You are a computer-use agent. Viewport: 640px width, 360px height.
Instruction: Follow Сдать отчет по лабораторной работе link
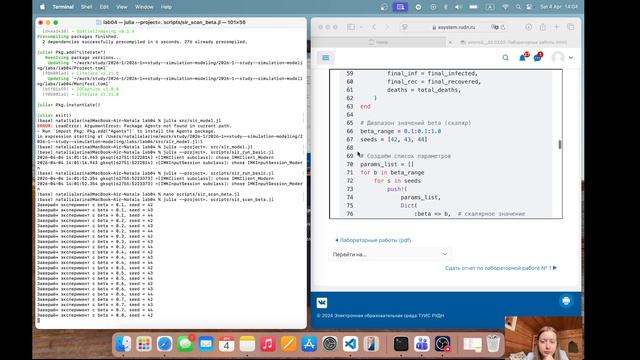[501, 268]
